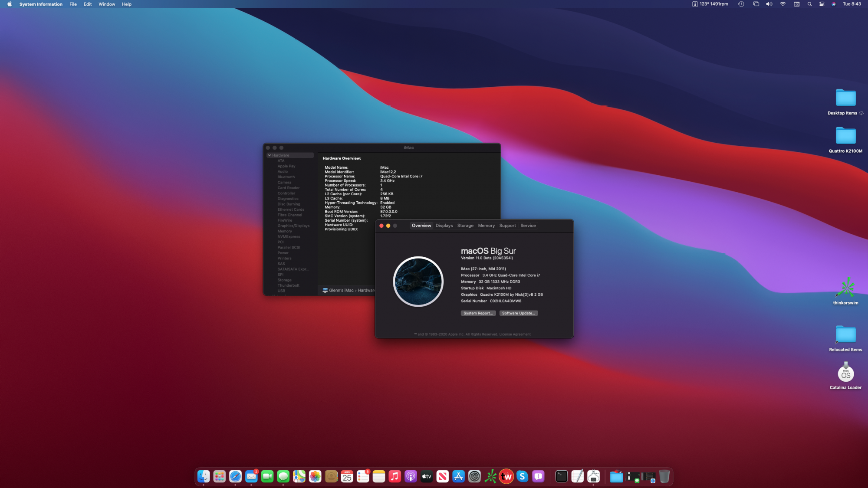Open the Wi-Fi status menu
Viewport: 868px width, 488px height.
tap(783, 4)
